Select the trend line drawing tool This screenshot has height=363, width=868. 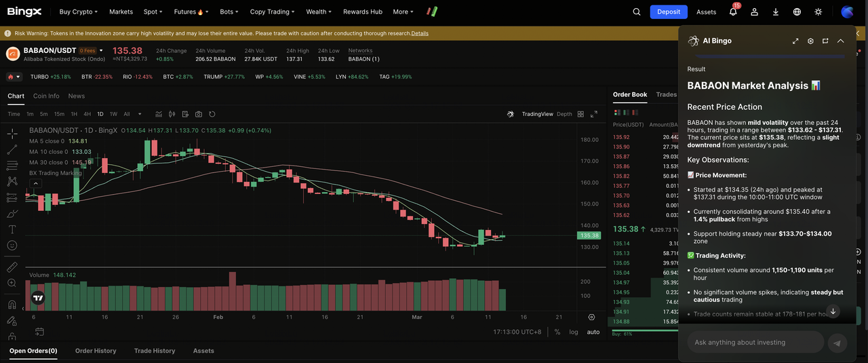point(12,149)
